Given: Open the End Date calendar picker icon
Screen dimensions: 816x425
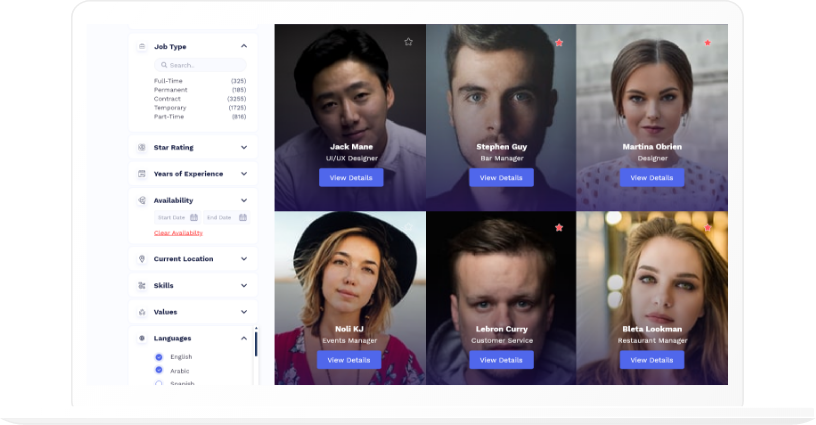Looking at the screenshot, I should (x=243, y=217).
